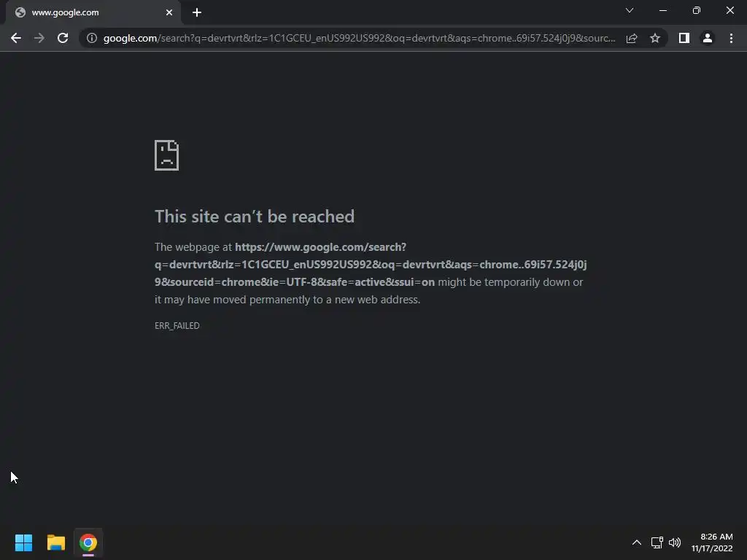Click the address bar URL text
The image size is (747, 560).
(359, 38)
